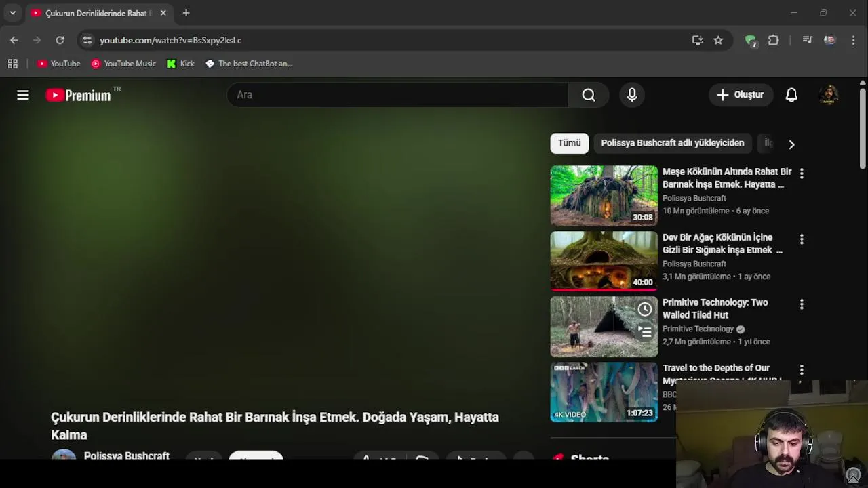The image size is (868, 488).
Task: Open a new browser tab
Action: pos(186,13)
